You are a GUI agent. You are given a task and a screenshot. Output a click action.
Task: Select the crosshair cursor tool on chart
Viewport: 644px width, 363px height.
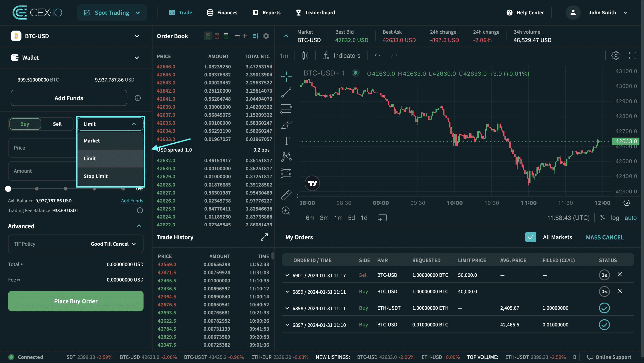tap(286, 76)
